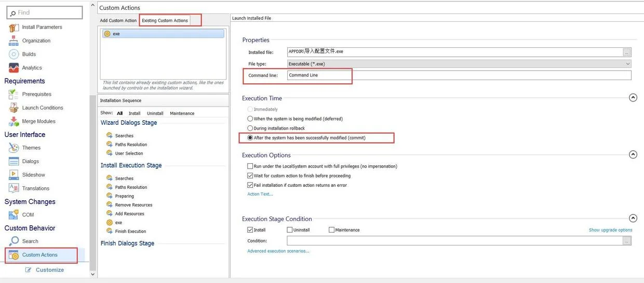Filter sequence by Install

tap(135, 113)
